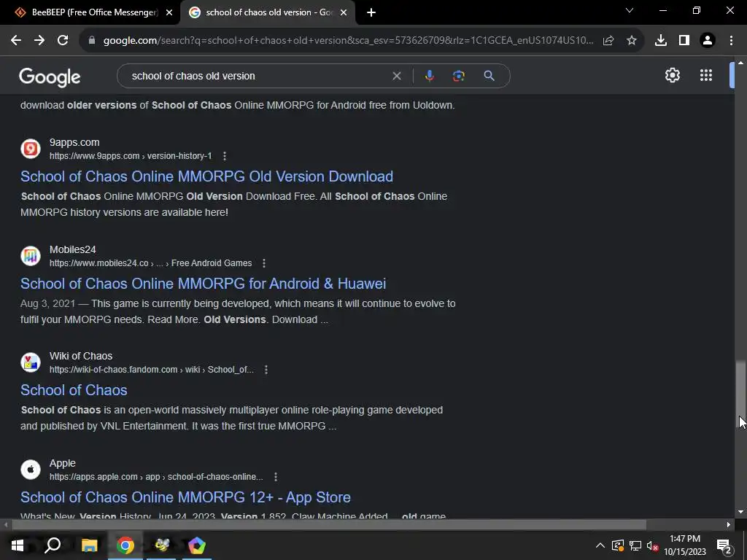Click the browser address bar URL
This screenshot has height=560, width=747.
(348, 41)
